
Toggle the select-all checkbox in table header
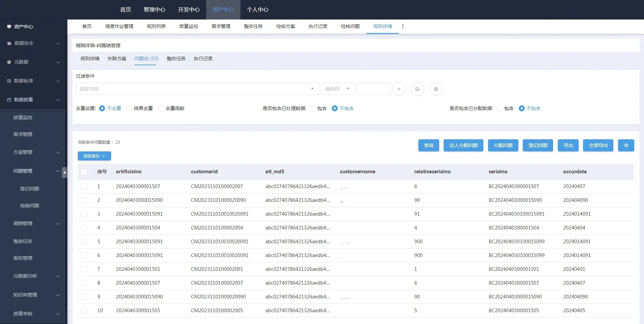click(x=84, y=172)
